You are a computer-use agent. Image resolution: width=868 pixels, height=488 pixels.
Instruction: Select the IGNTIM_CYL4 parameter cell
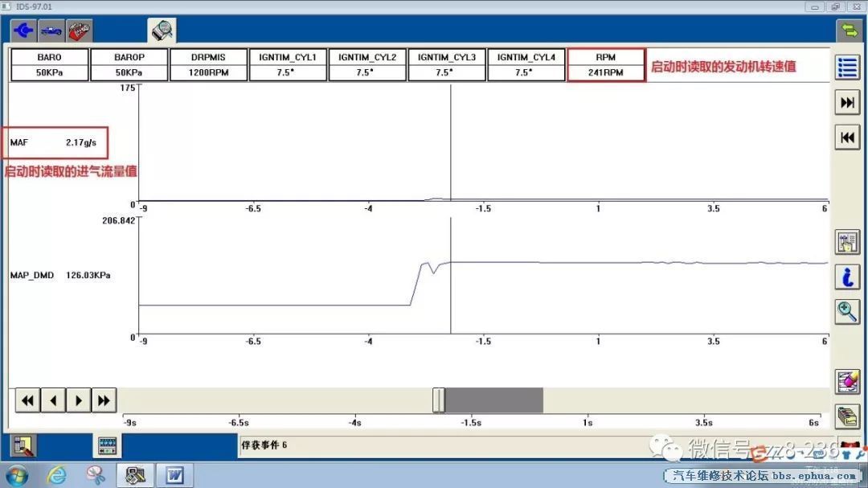[526, 65]
